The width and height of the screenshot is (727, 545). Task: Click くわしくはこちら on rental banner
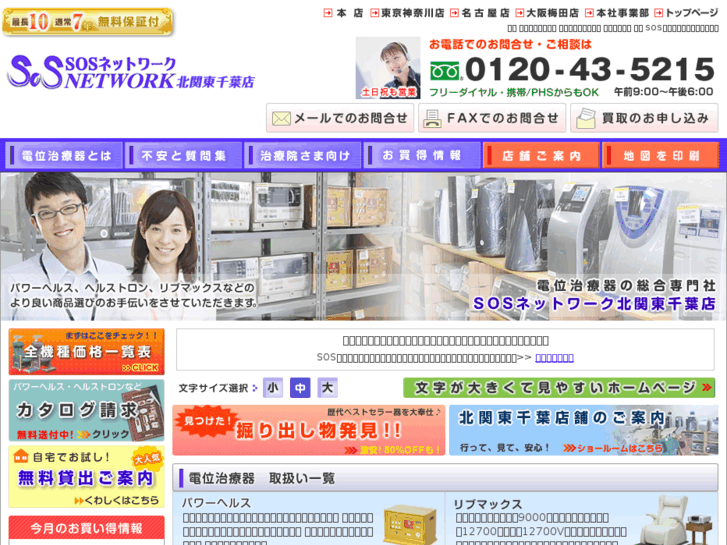click(x=117, y=500)
